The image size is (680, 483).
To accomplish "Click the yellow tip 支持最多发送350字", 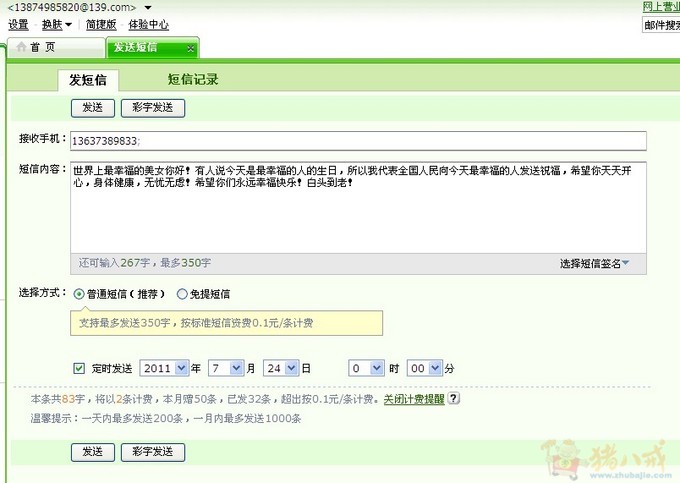I will tap(226, 323).
